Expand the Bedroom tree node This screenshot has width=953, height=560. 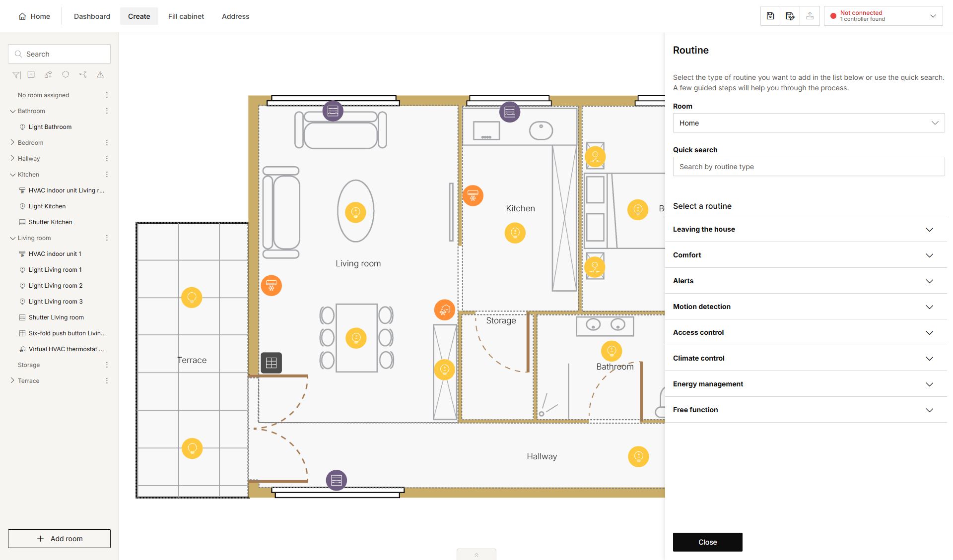(x=12, y=142)
